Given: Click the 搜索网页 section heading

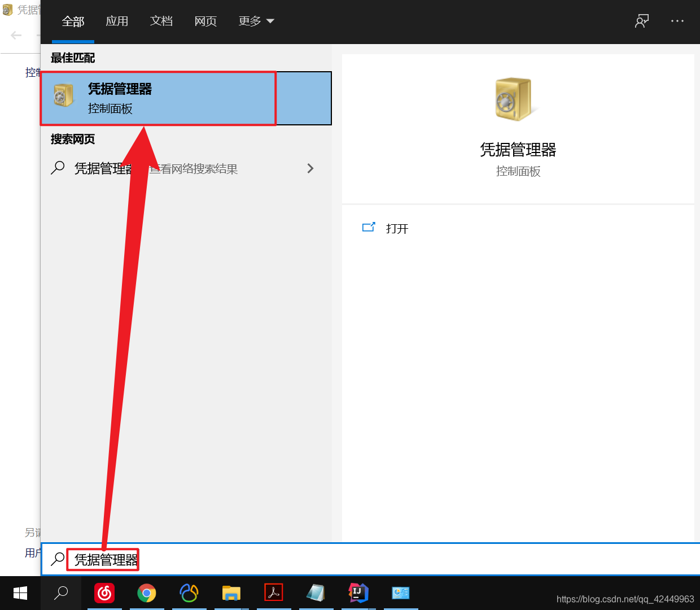Looking at the screenshot, I should 73,139.
